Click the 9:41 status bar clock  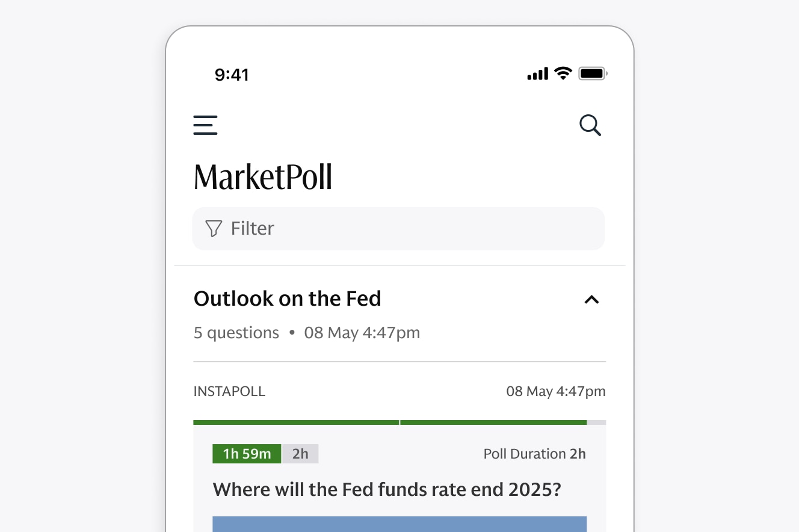232,75
